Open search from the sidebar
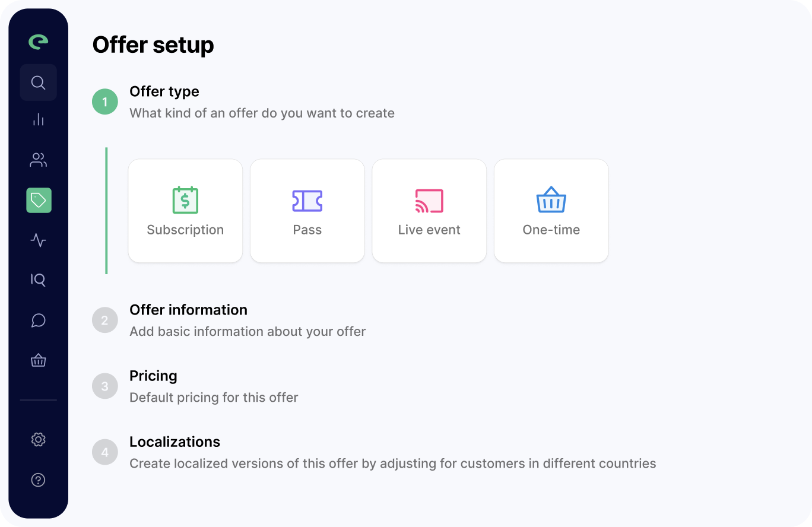This screenshot has width=812, height=527. pos(39,82)
